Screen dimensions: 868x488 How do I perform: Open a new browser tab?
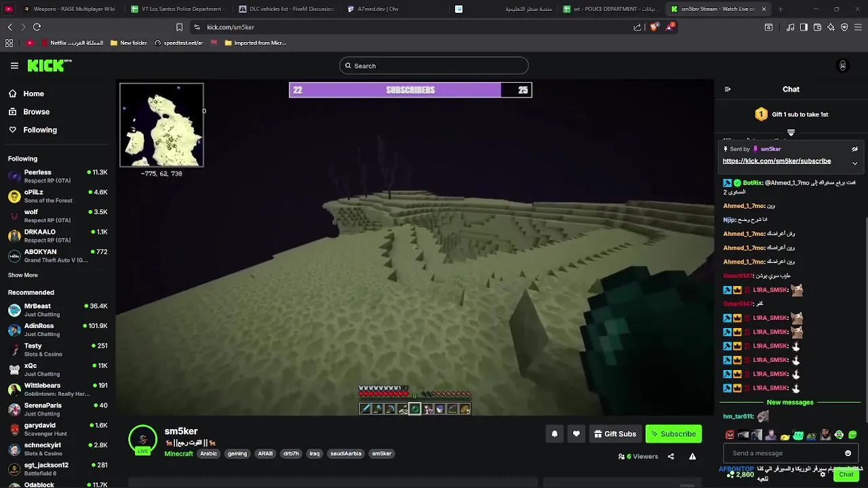(x=781, y=9)
